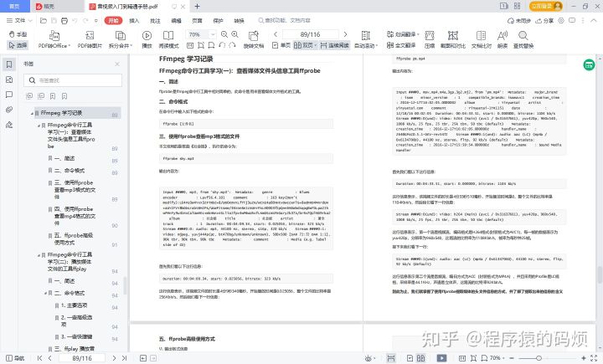
Task: Open the thumbnails panel sidebar icon
Action: coord(9,79)
